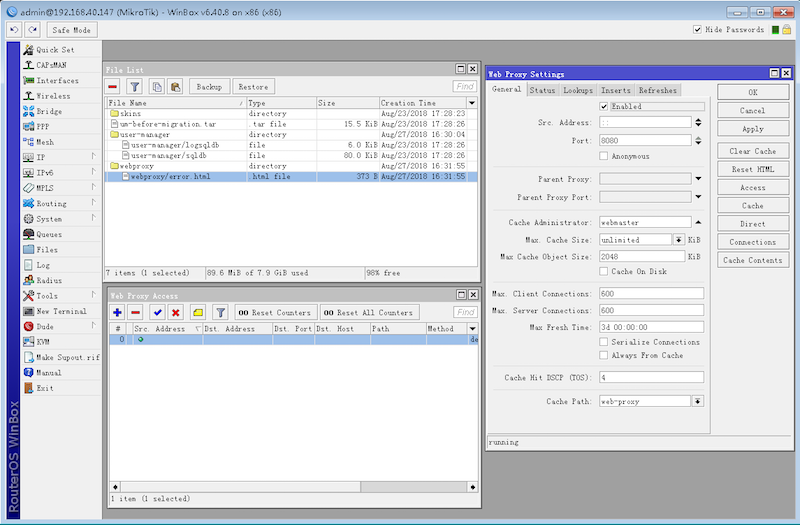800x525 pixels.
Task: Click the Clear Cache button
Action: pyautogui.click(x=753, y=151)
